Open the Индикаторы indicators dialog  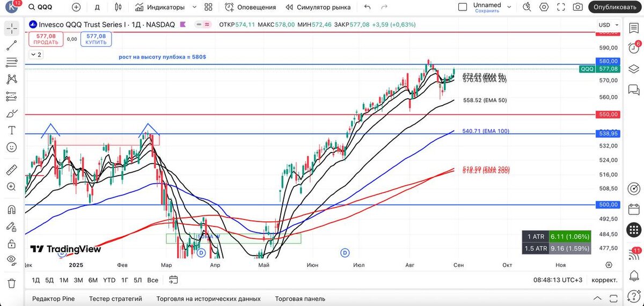coord(160,8)
